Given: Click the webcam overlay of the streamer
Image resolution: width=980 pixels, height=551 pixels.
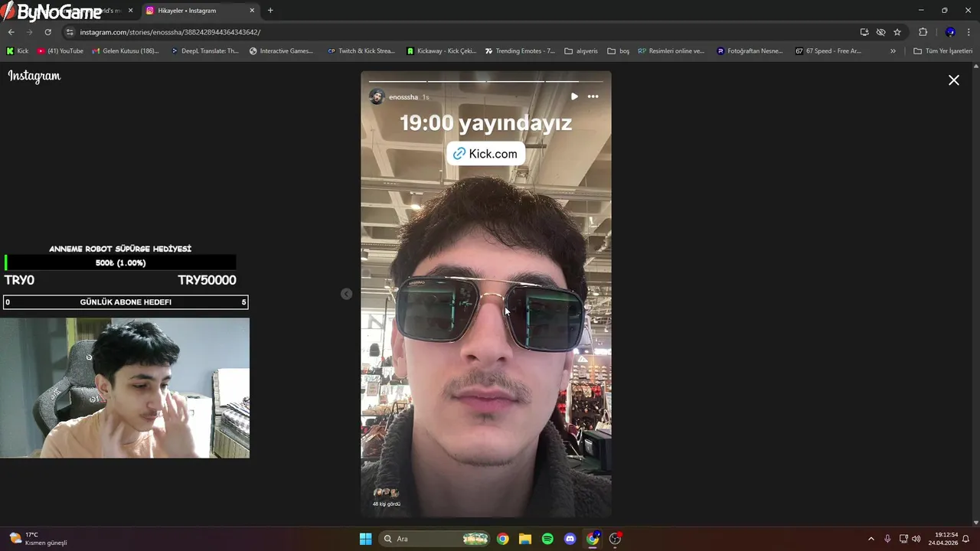Looking at the screenshot, I should tap(125, 388).
